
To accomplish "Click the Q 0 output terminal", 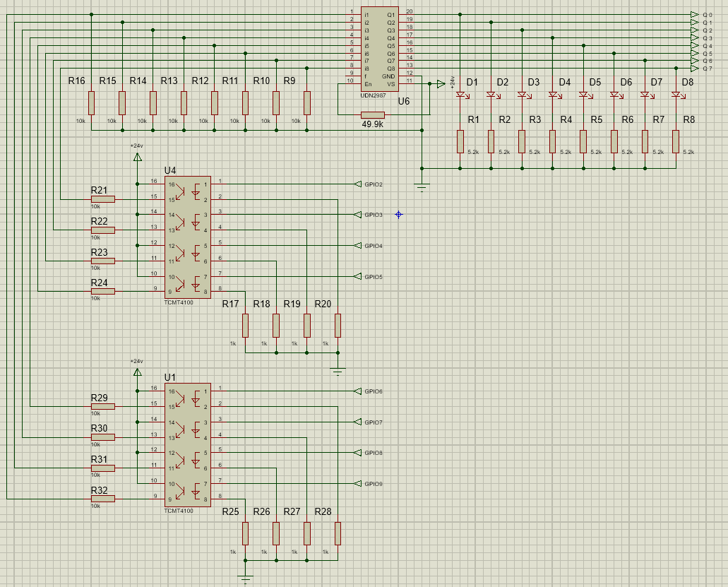I will pyautogui.click(x=694, y=15).
